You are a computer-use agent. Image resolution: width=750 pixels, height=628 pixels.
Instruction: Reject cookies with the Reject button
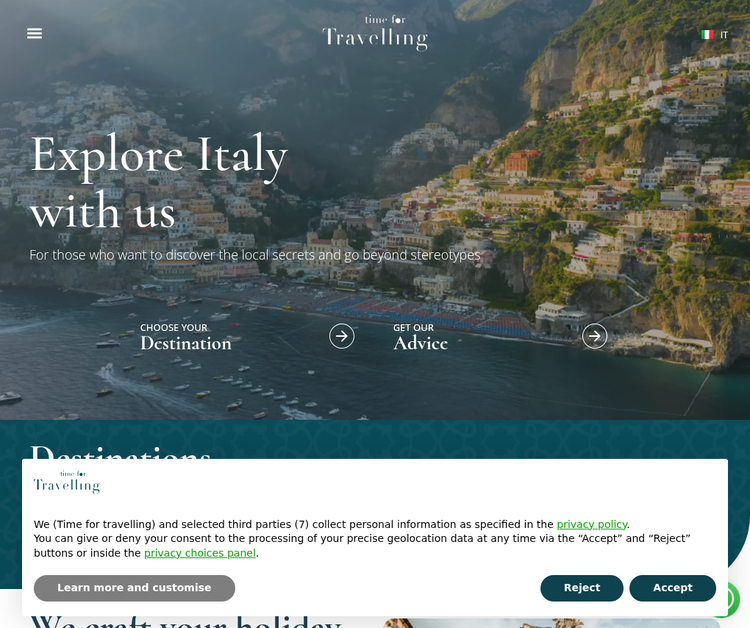582,588
